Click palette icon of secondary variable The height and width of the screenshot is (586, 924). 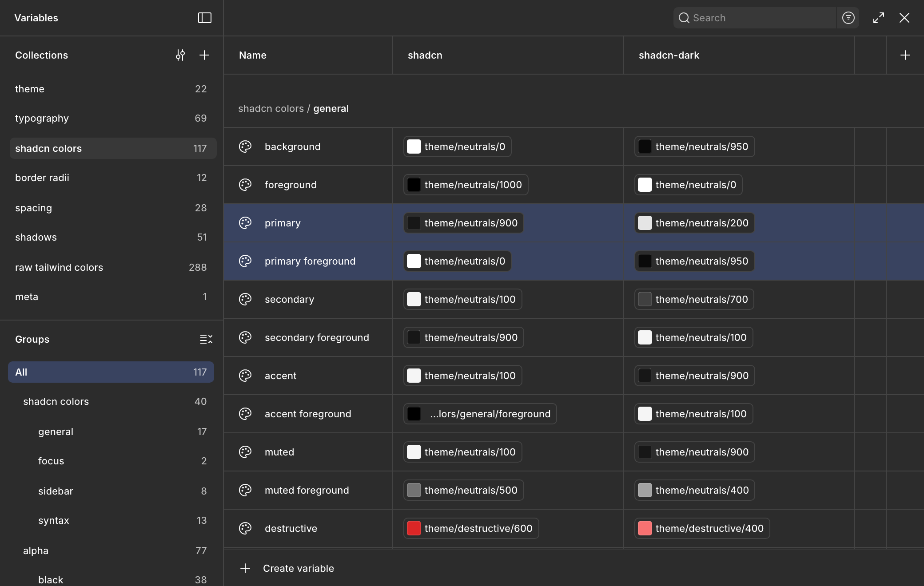245,299
